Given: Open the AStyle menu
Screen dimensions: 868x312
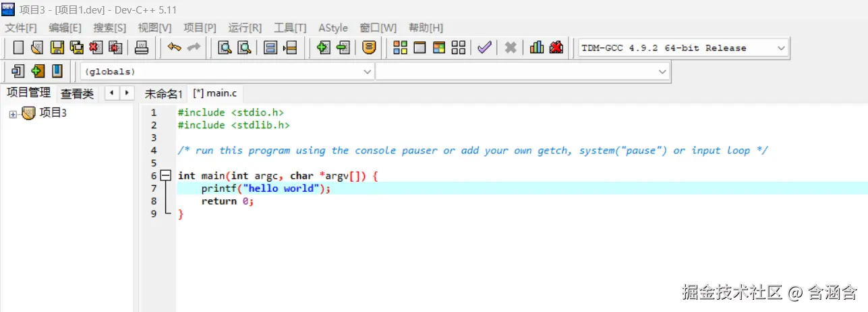Looking at the screenshot, I should tap(333, 28).
